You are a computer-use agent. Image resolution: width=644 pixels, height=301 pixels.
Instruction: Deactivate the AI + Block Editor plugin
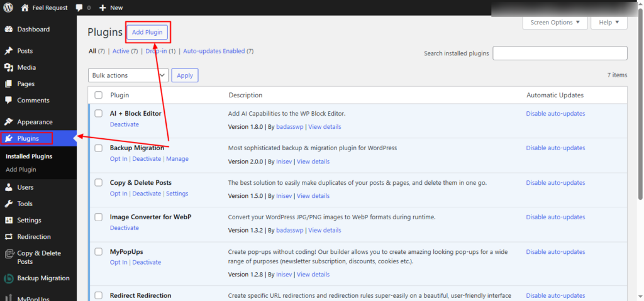click(x=125, y=124)
